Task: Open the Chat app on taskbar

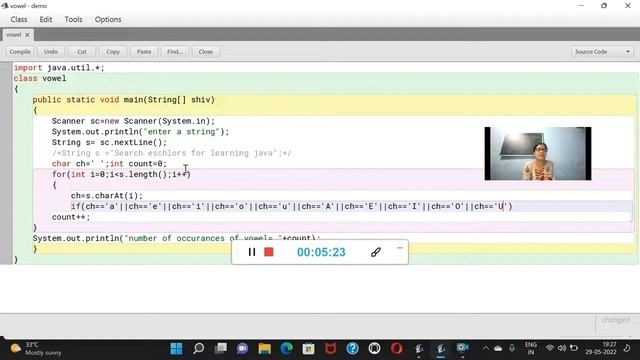Action: pyautogui.click(x=242, y=349)
